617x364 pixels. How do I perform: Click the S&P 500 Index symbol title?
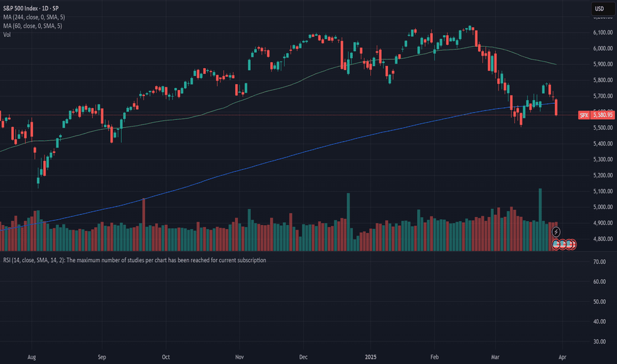coord(30,8)
